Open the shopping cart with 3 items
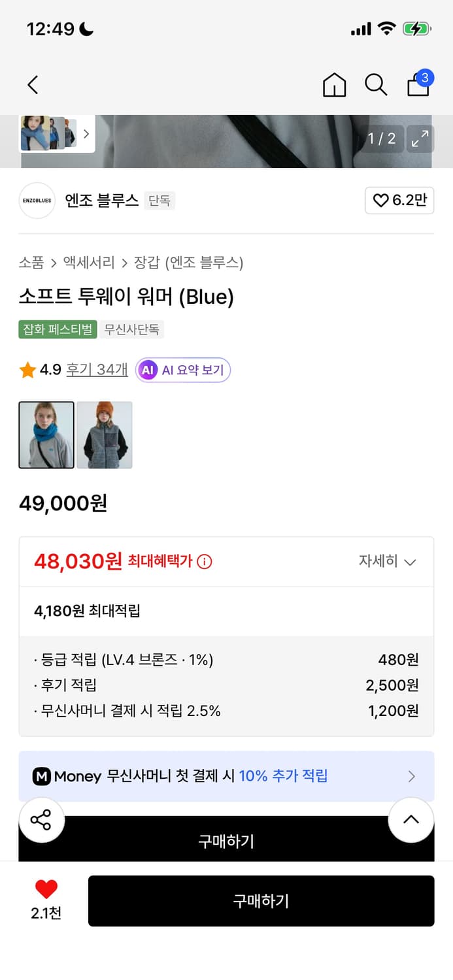The height and width of the screenshot is (980, 453). click(418, 85)
